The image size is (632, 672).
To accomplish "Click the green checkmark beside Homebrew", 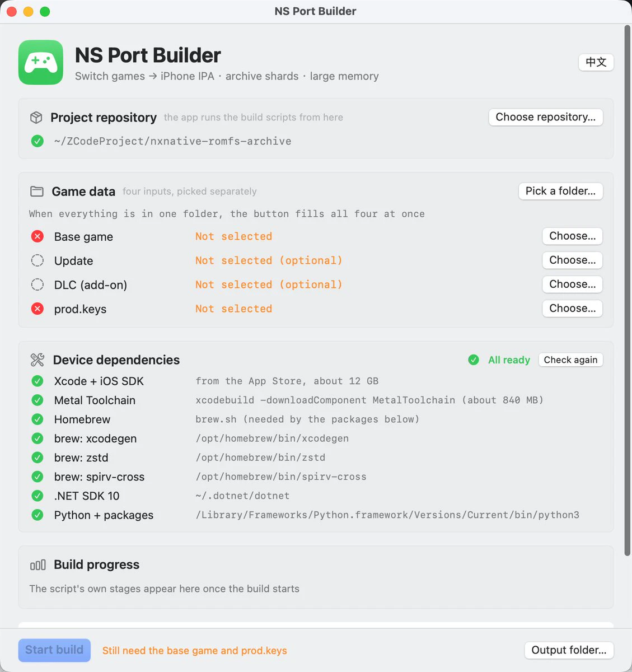I will pos(38,419).
